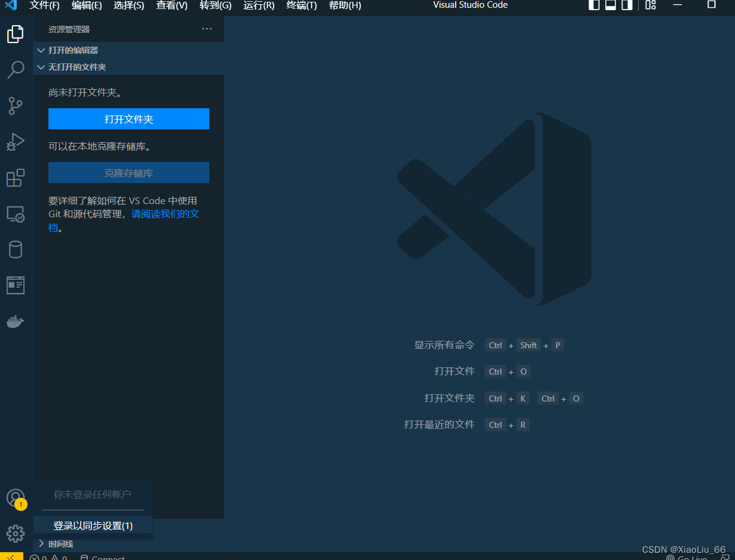
Task: Collapse the 无打开的文件夹 section
Action: [129, 67]
